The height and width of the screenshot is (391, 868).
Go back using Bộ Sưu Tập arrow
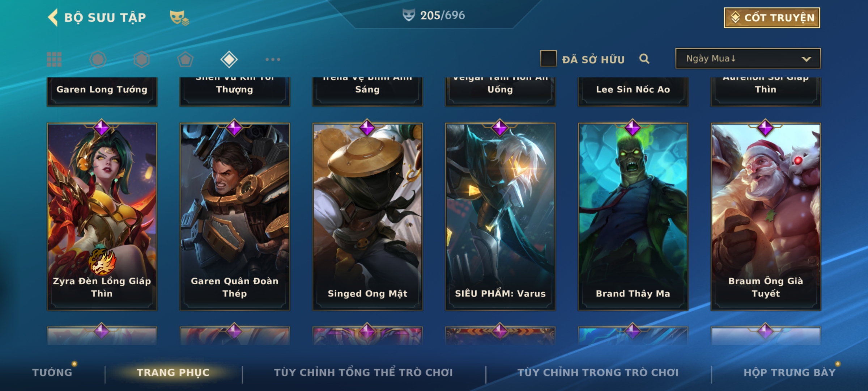[x=53, y=17]
